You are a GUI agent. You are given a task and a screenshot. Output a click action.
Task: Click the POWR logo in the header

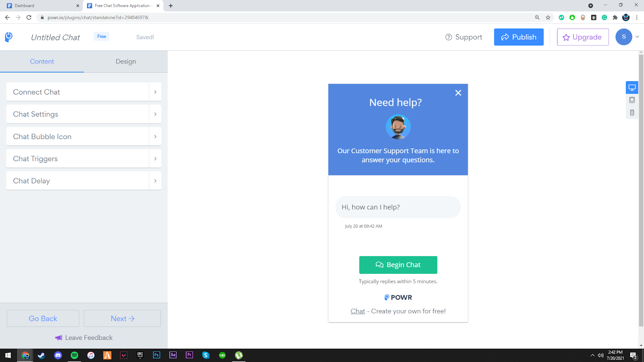pos(8,37)
